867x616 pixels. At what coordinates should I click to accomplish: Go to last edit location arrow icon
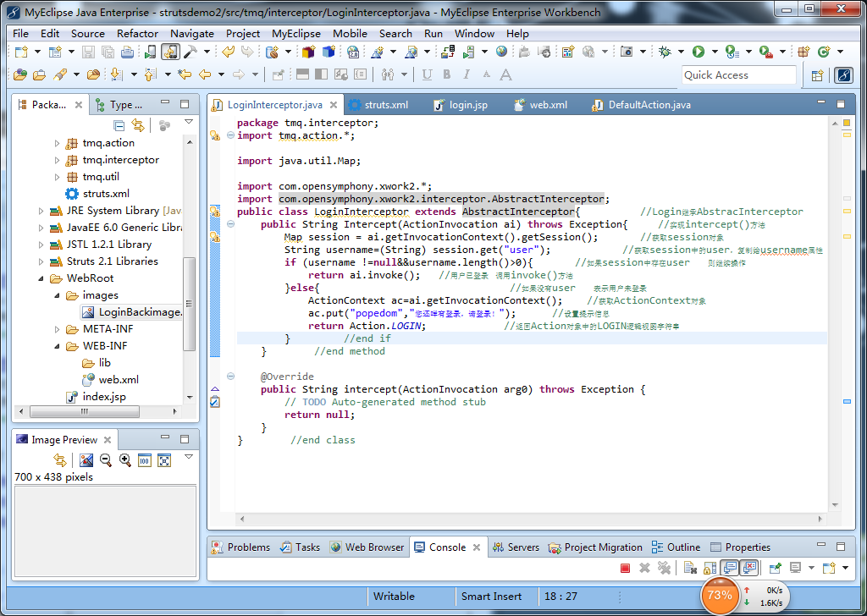click(184, 74)
